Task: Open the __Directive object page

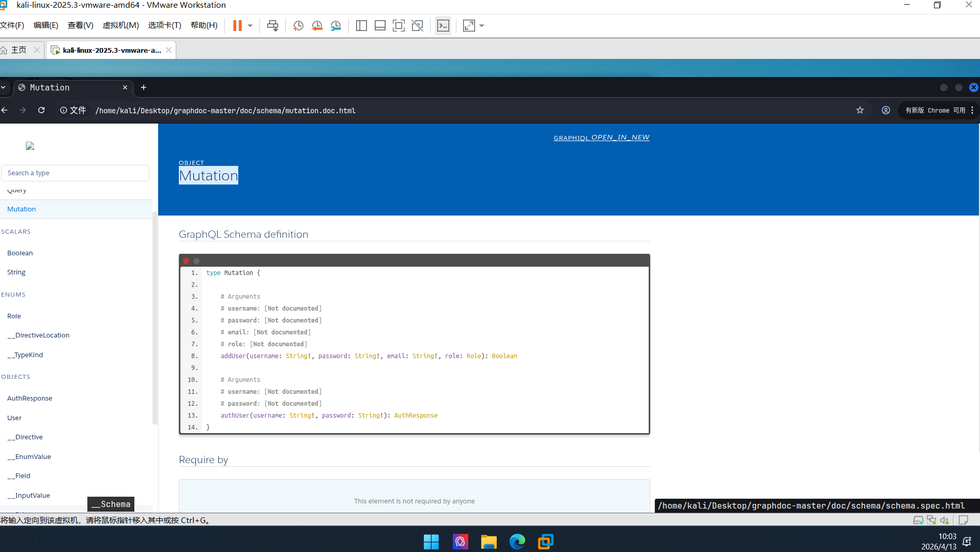Action: click(x=25, y=437)
